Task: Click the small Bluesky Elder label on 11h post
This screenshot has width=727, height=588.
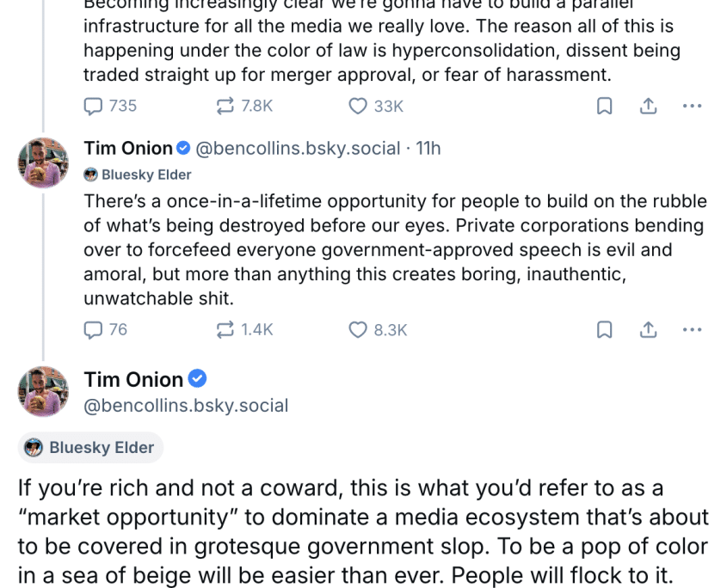Action: pyautogui.click(x=138, y=175)
